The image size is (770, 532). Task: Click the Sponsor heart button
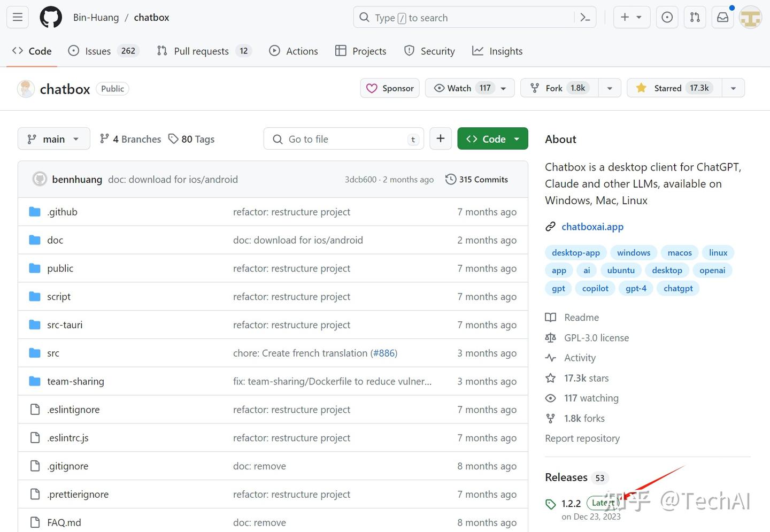(x=390, y=88)
